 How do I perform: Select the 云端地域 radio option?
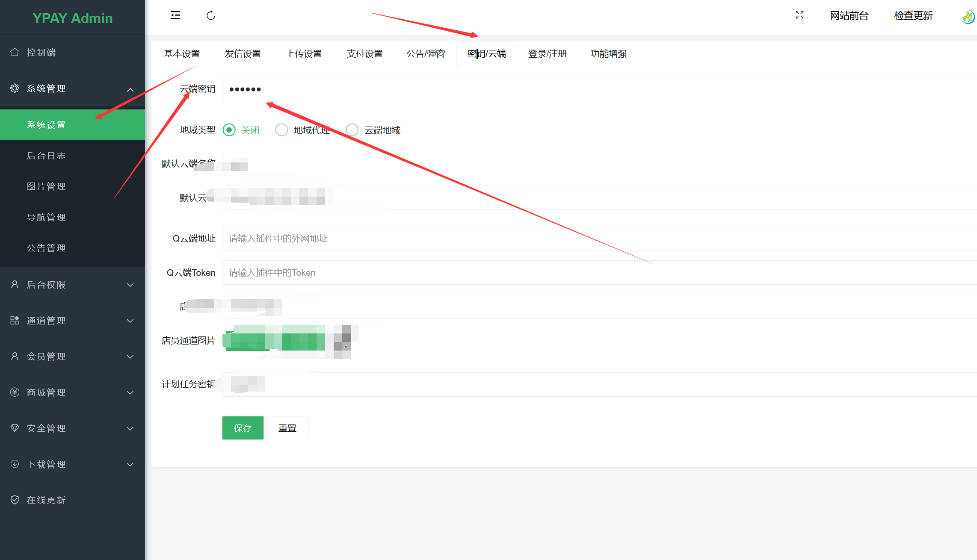[x=352, y=130]
